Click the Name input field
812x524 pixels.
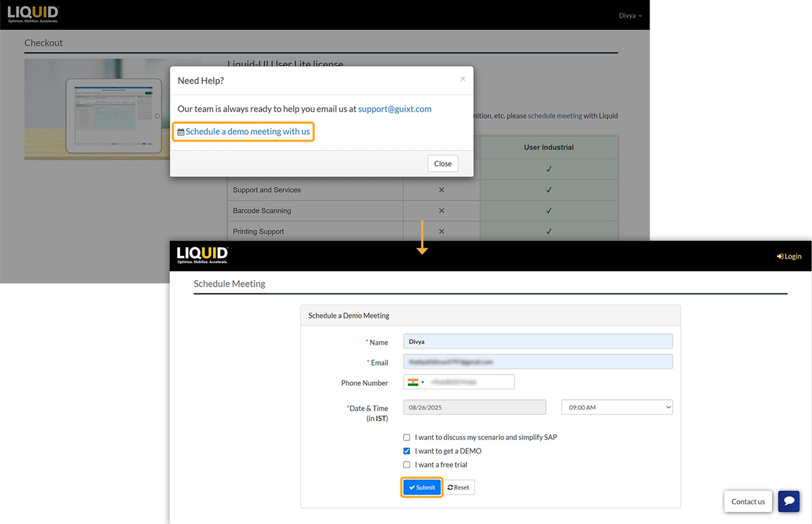tap(538, 341)
